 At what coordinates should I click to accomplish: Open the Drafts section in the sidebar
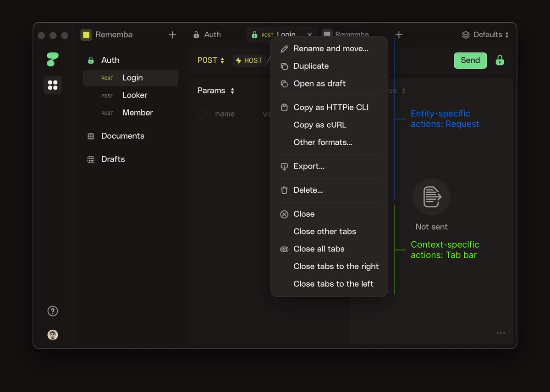pyautogui.click(x=113, y=159)
